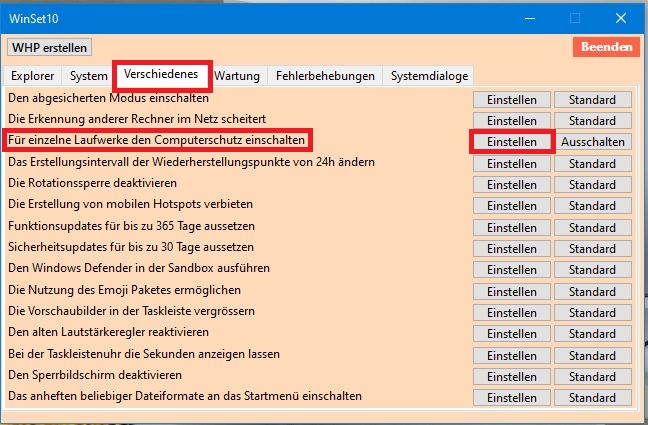The width and height of the screenshot is (648, 425).
Task: Click text 'Die Rotationssperre deaktivieren'
Action: [x=93, y=183]
